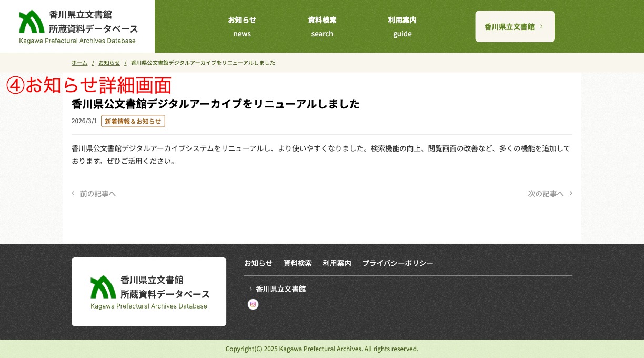Go to the previous article via 前の記事へ
The height and width of the screenshot is (358, 644).
click(98, 193)
